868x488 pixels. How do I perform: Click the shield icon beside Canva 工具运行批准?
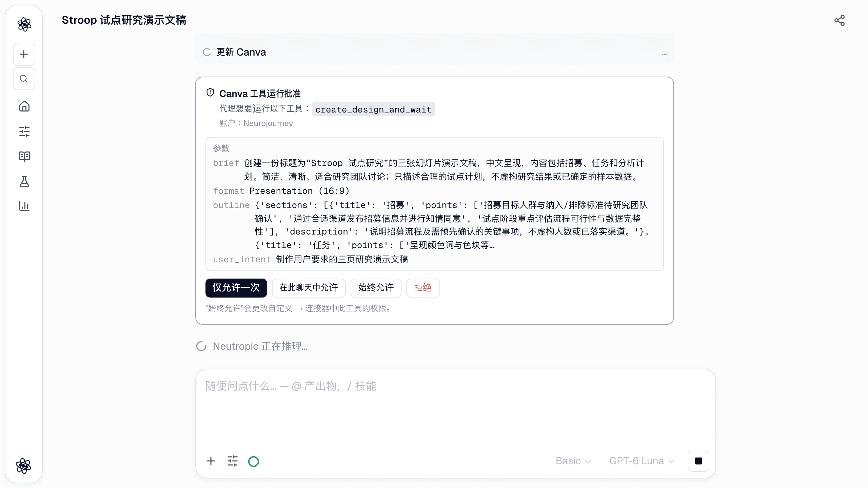[x=210, y=93]
